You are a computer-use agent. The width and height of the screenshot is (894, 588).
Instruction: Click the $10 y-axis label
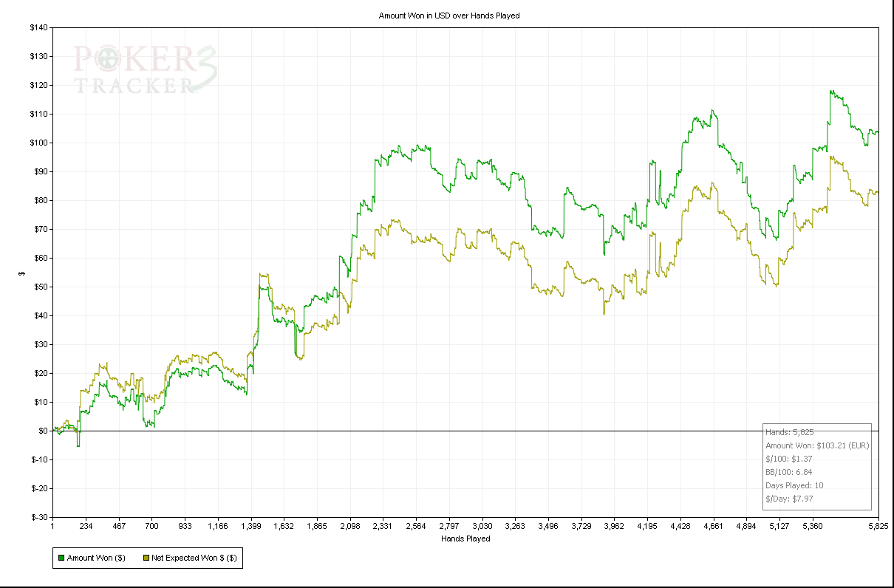pyautogui.click(x=41, y=403)
